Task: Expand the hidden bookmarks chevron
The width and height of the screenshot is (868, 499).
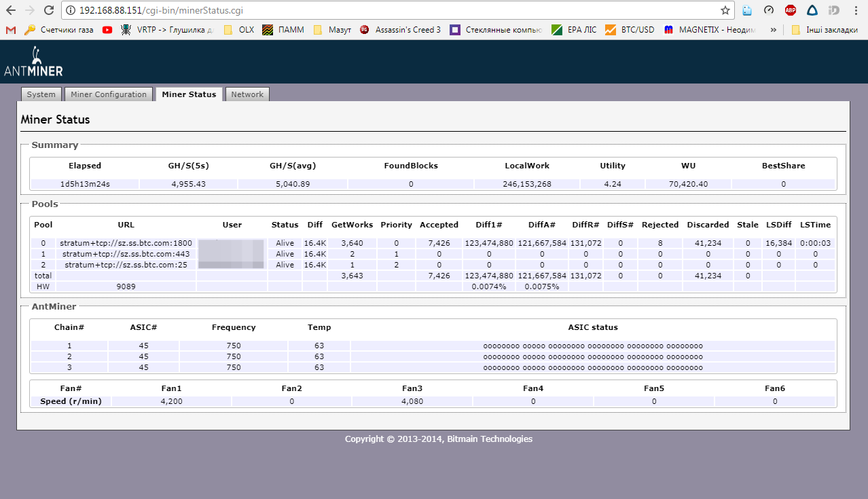Action: (x=774, y=30)
